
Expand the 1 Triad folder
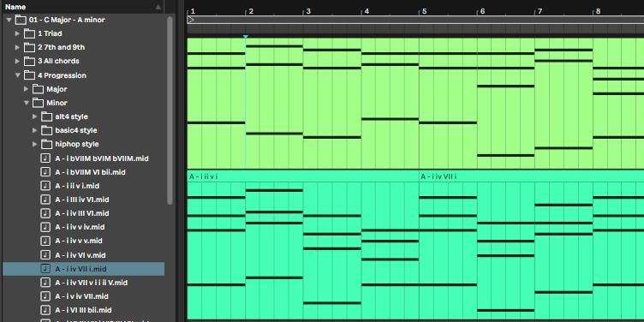[17, 33]
